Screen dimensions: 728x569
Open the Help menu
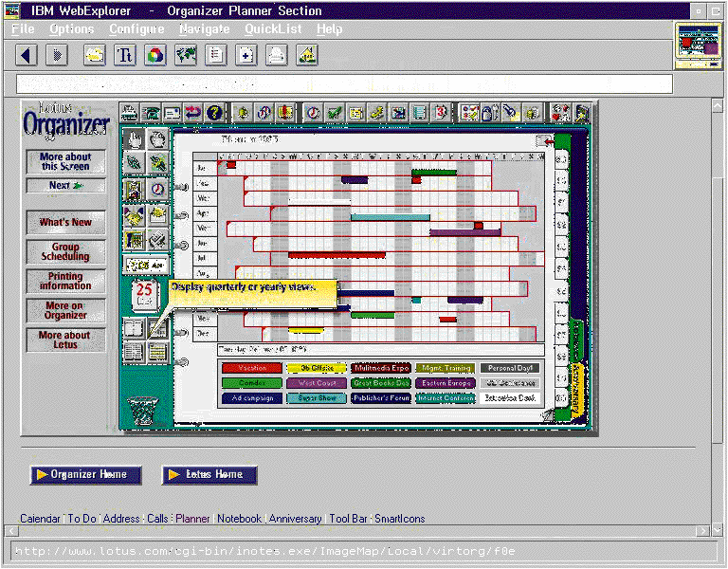pyautogui.click(x=329, y=28)
